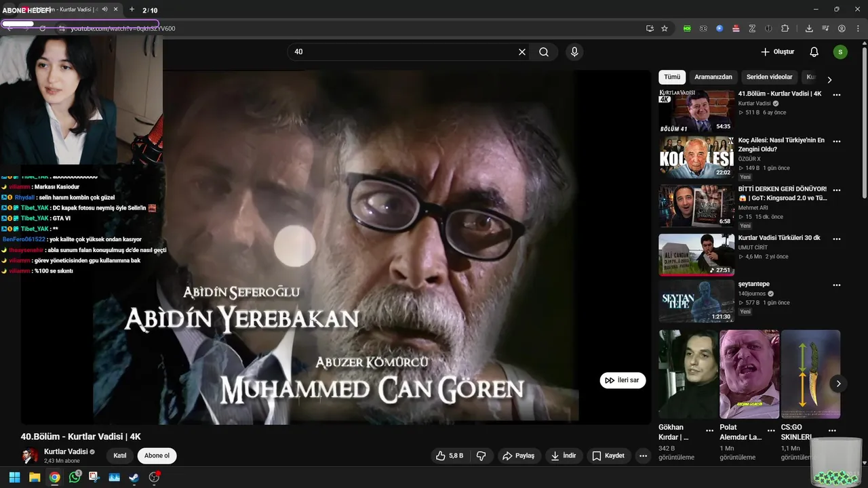Viewport: 868px width, 488px height.
Task: Click the Z extension icon in toolbar
Action: (x=752, y=28)
